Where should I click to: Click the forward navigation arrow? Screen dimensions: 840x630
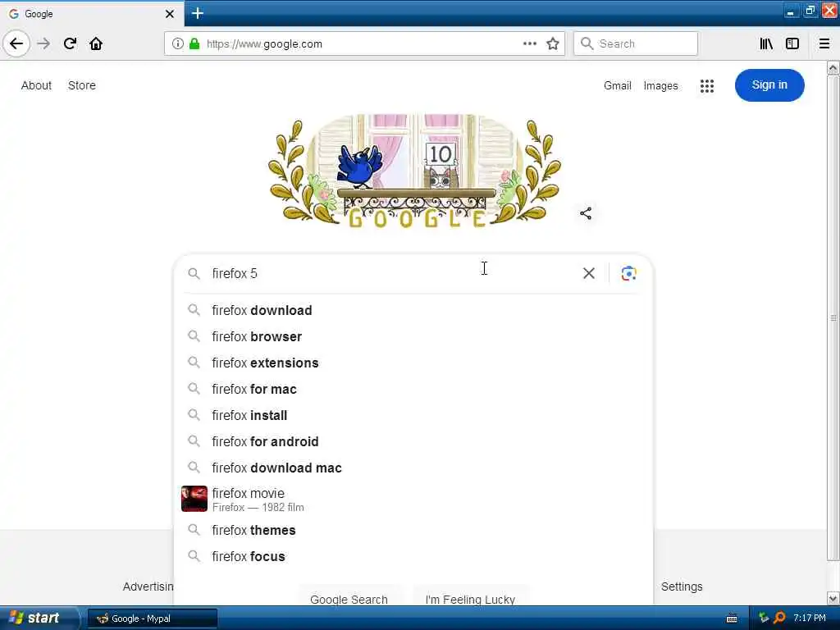tap(44, 43)
